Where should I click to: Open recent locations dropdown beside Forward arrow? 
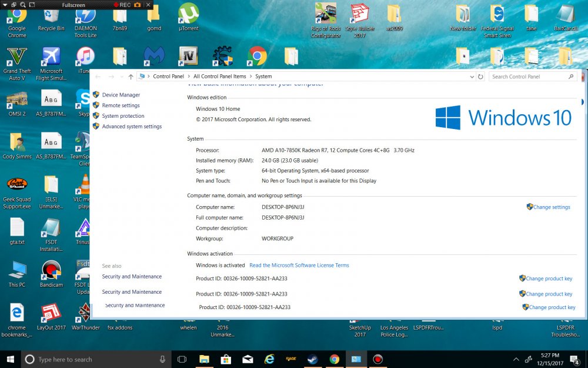click(122, 77)
